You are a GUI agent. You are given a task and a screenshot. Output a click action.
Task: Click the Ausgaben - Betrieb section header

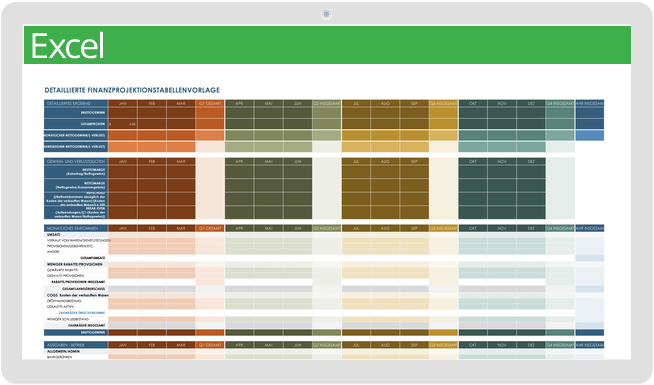point(76,345)
